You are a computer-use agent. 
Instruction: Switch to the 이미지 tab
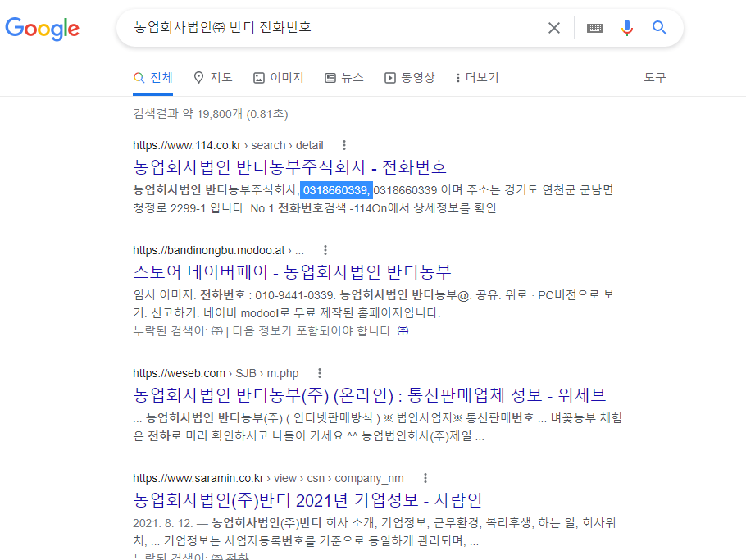pos(279,78)
